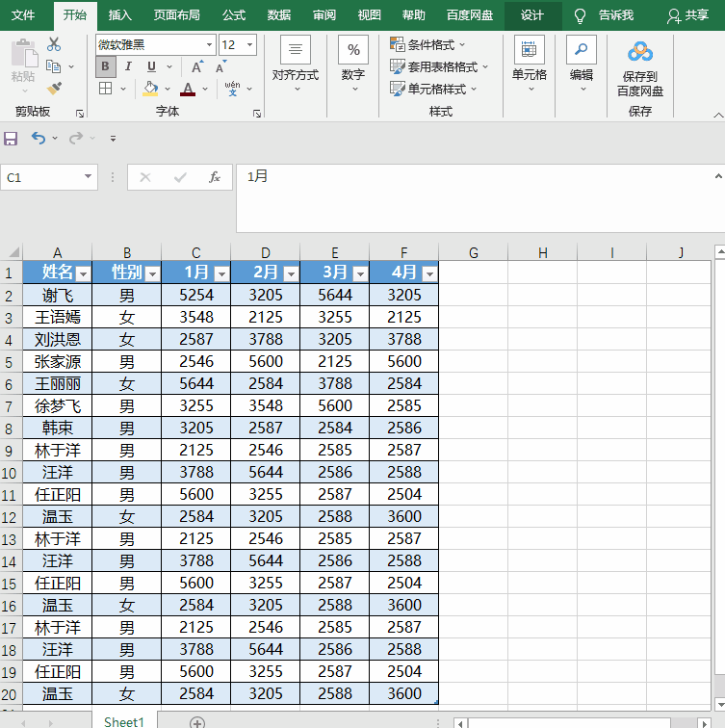Click the Select All corner triangle
Viewport: 725px width, 728px height.
tap(13, 252)
